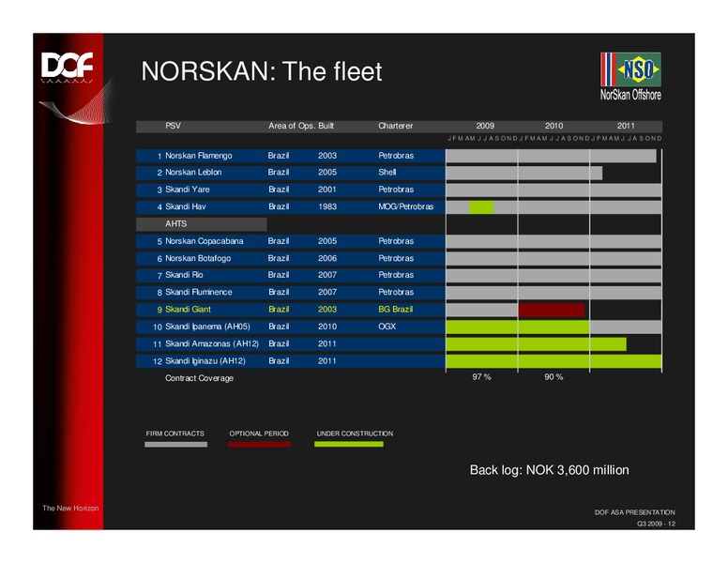728x563 pixels.
Task: Click the AHTS section header
Action: pos(201,224)
